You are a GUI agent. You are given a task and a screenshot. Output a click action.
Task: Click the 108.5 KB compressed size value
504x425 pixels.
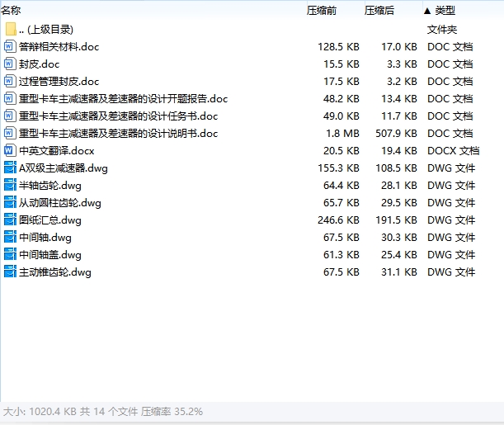click(x=396, y=168)
